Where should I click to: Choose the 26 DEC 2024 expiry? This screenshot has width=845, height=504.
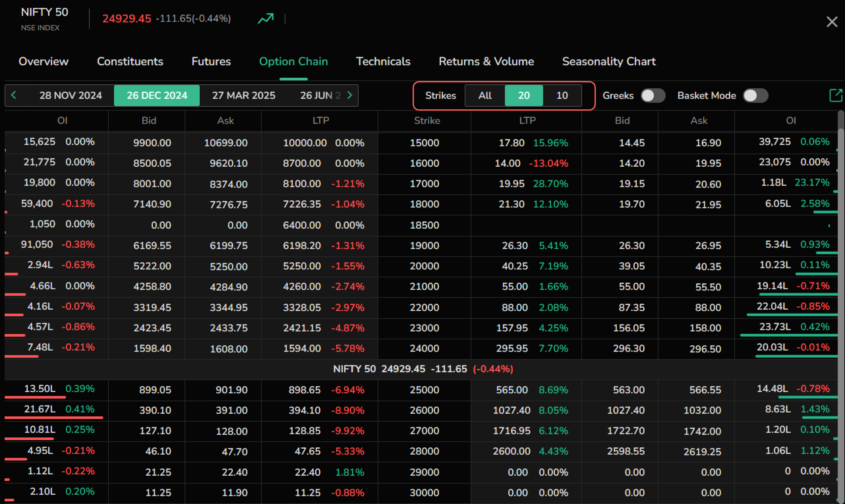tap(157, 96)
